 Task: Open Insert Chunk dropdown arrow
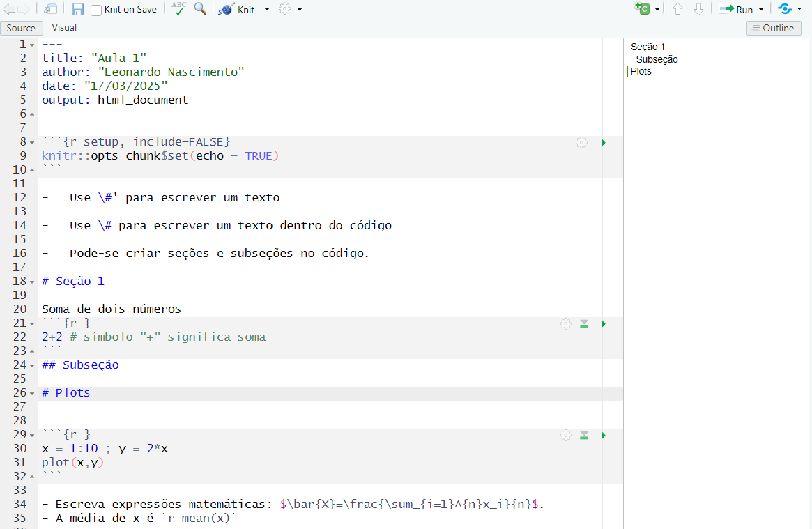[657, 9]
